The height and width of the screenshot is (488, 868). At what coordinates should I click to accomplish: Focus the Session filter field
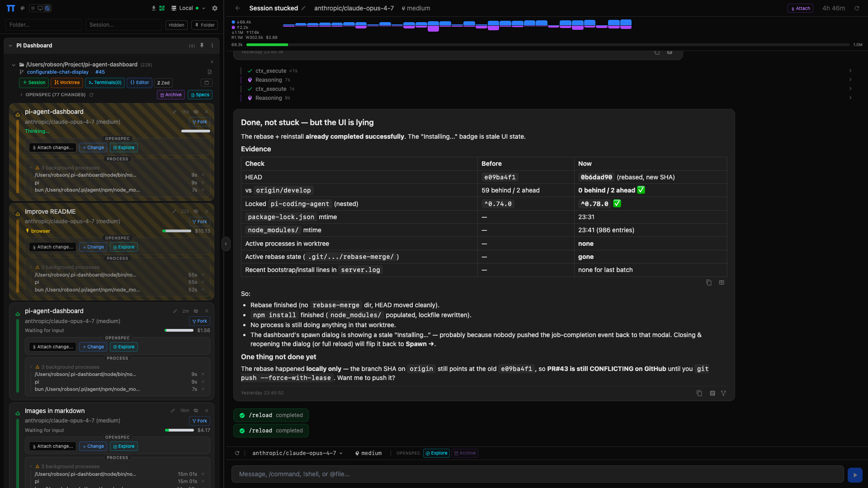pyautogui.click(x=123, y=25)
